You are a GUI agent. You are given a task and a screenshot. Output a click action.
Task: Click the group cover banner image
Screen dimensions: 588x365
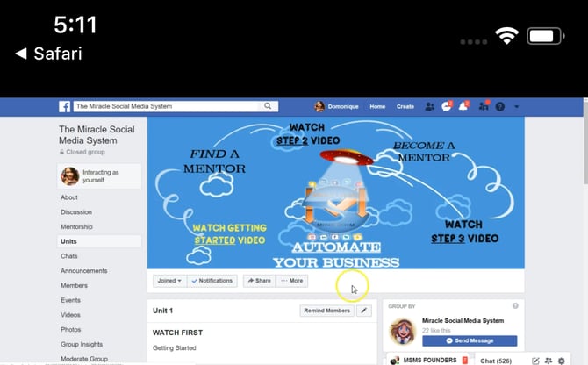tap(335, 193)
